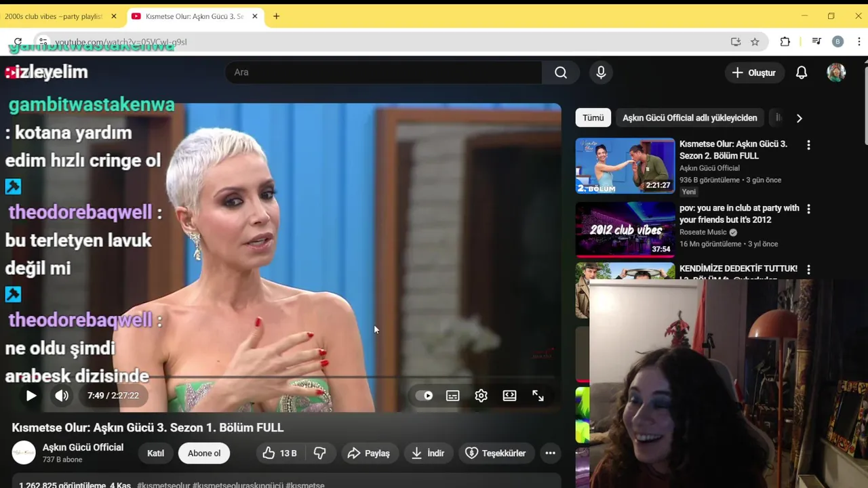Open the install or cast icon in address bar
The image size is (868, 488).
click(736, 42)
